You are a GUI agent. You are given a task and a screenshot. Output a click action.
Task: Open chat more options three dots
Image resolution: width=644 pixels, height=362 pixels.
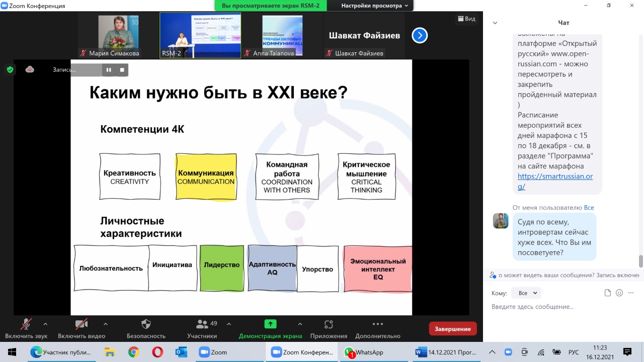tap(632, 293)
